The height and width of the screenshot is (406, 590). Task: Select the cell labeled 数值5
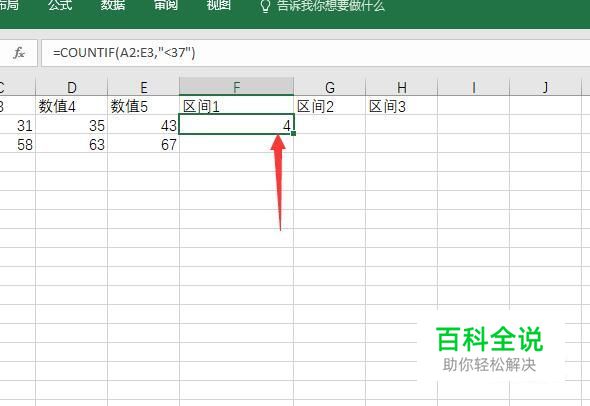click(x=143, y=106)
